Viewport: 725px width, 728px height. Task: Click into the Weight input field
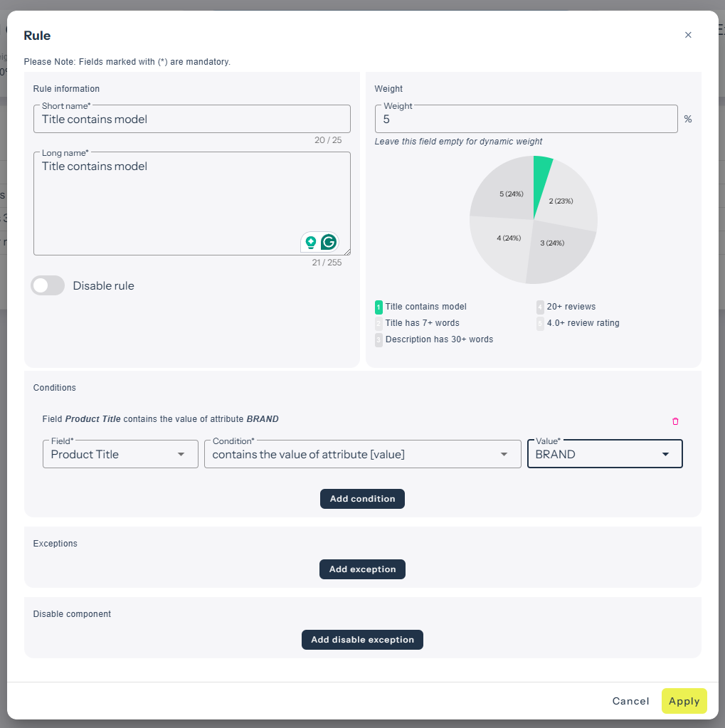coord(526,120)
